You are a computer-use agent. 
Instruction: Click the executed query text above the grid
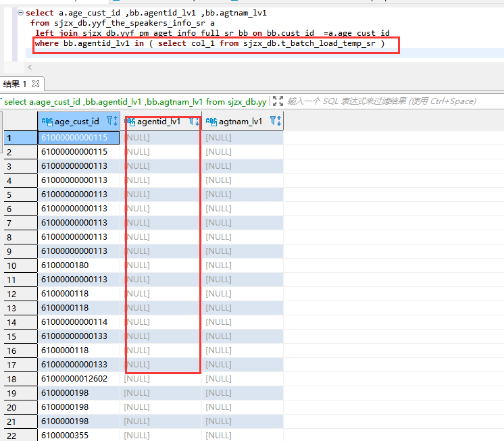[135, 101]
